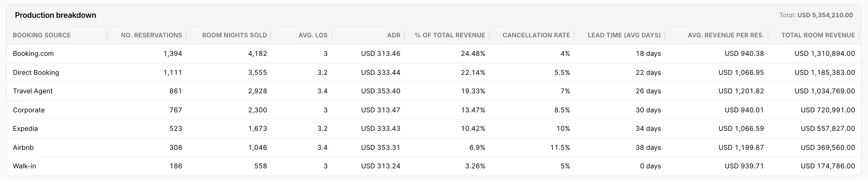Sort by % of Total Revenue header
Image resolution: width=868 pixels, height=180 pixels.
click(x=450, y=35)
